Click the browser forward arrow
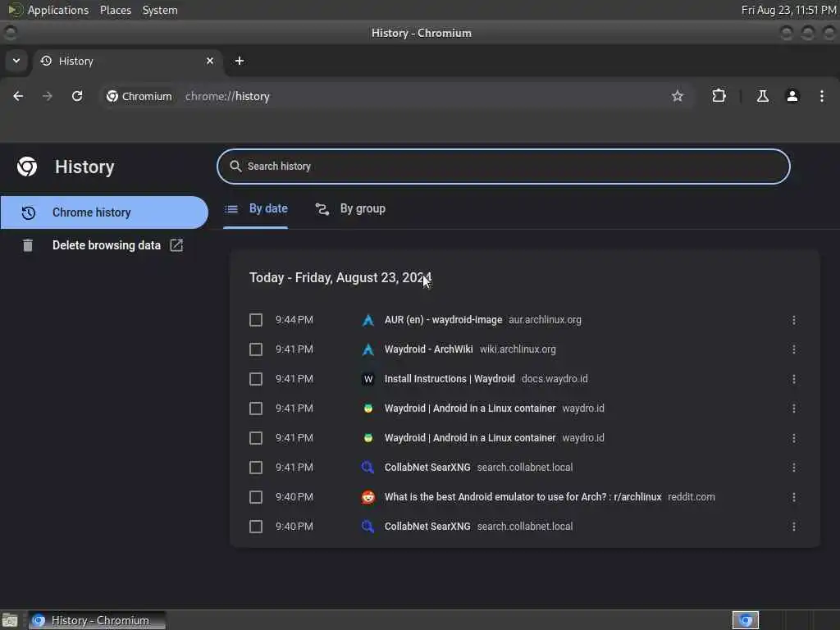Image resolution: width=840 pixels, height=630 pixels. pos(47,96)
